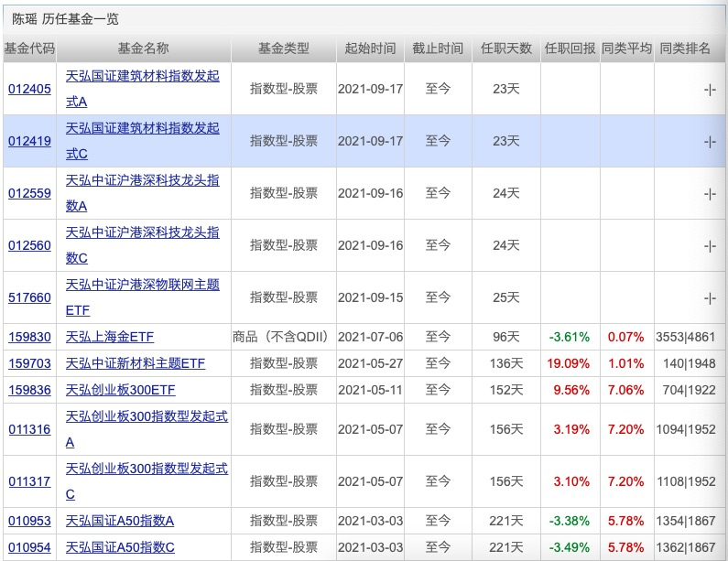Select the 7.06% category average value
728x561 pixels.
pyautogui.click(x=625, y=390)
